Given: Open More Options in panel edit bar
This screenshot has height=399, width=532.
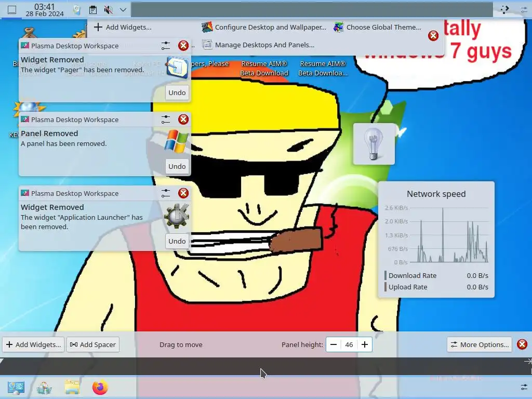Looking at the screenshot, I should (x=480, y=344).
